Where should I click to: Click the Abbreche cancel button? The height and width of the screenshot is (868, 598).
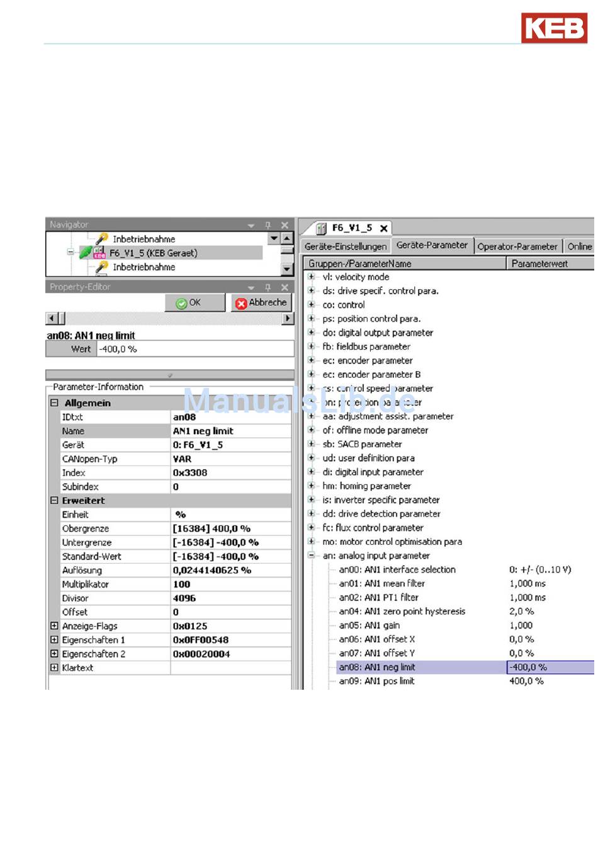pyautogui.click(x=261, y=303)
